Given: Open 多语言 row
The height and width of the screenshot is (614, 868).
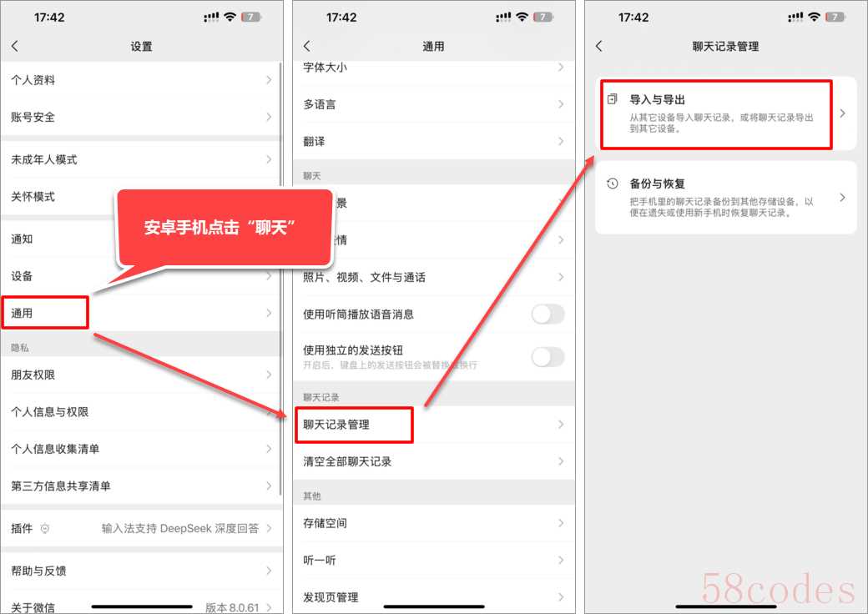Looking at the screenshot, I should (x=433, y=104).
